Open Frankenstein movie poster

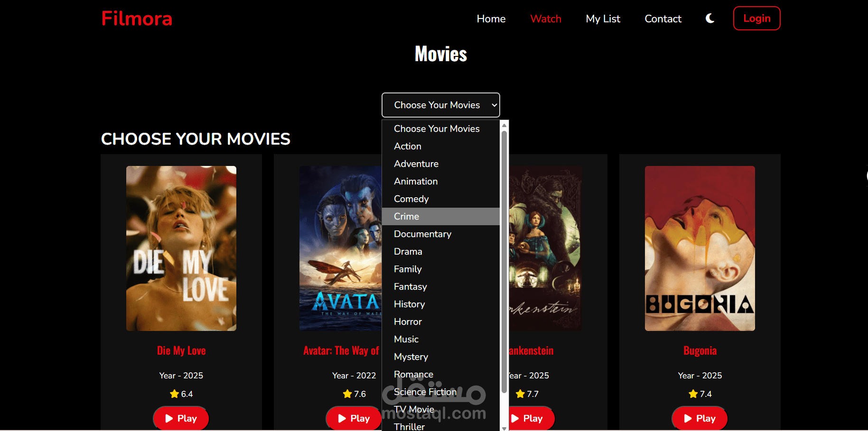point(545,248)
